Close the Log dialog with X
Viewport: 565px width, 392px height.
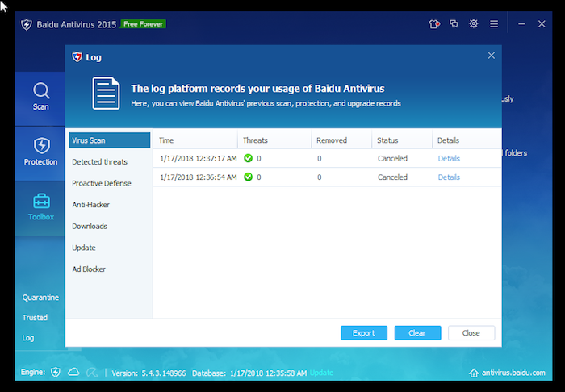pos(491,56)
